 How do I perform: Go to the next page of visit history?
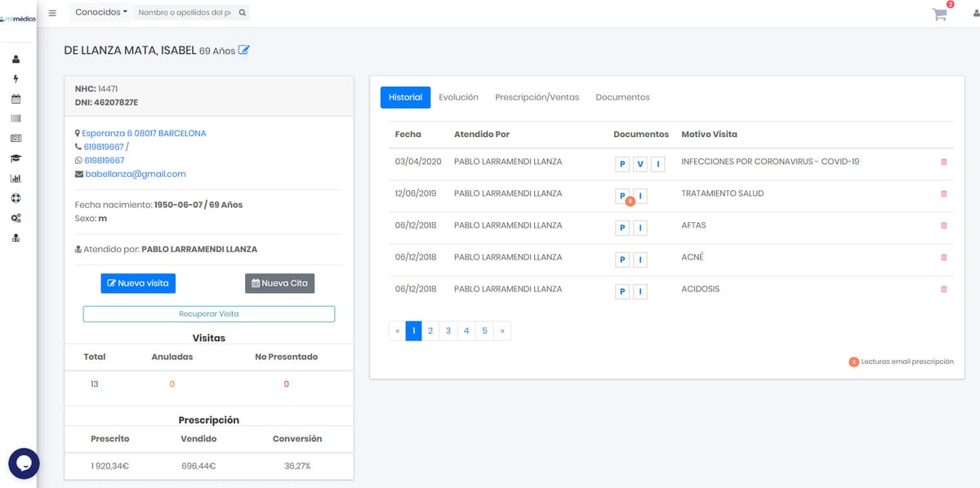tap(501, 331)
